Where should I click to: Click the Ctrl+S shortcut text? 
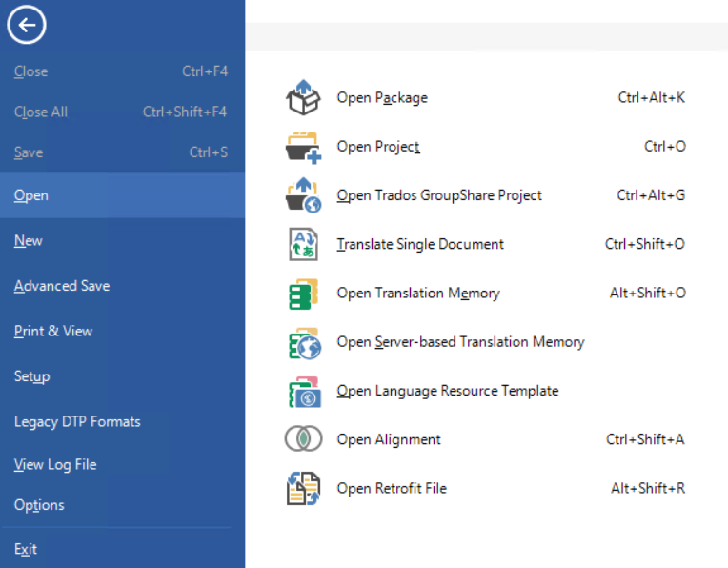click(x=209, y=152)
